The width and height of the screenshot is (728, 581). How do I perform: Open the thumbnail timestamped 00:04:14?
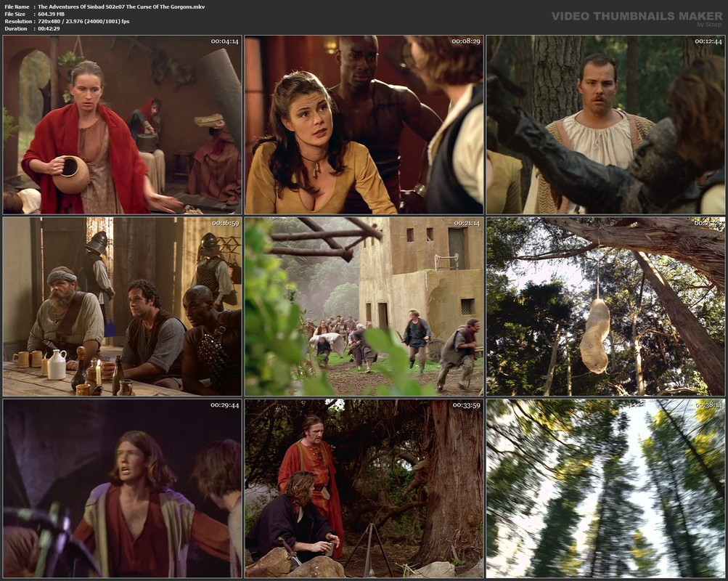[123, 125]
